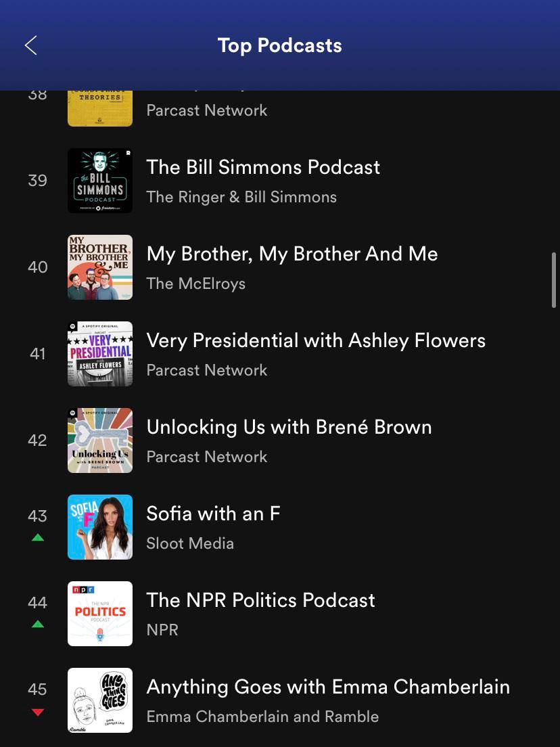Viewport: 560px width, 747px height.
Task: Open My Brother, My Brother And Me artwork
Action: click(99, 267)
